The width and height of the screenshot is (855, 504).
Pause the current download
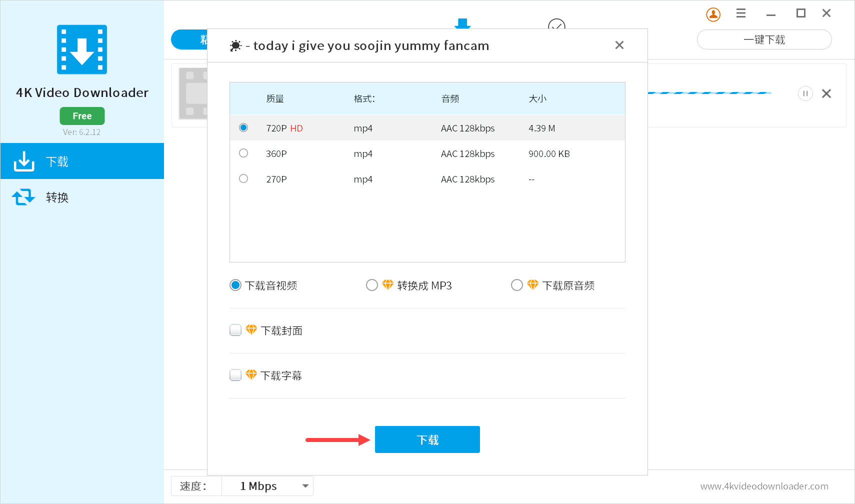coord(805,93)
